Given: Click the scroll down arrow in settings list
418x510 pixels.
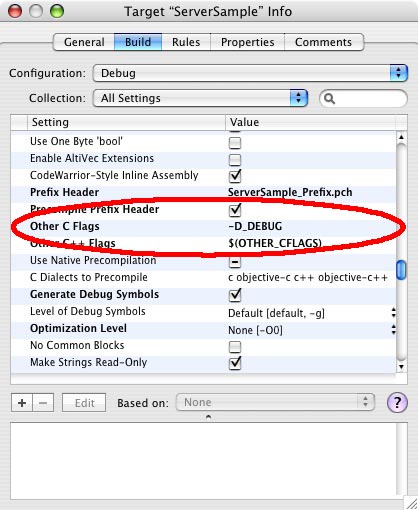Looking at the screenshot, I should tap(401, 367).
